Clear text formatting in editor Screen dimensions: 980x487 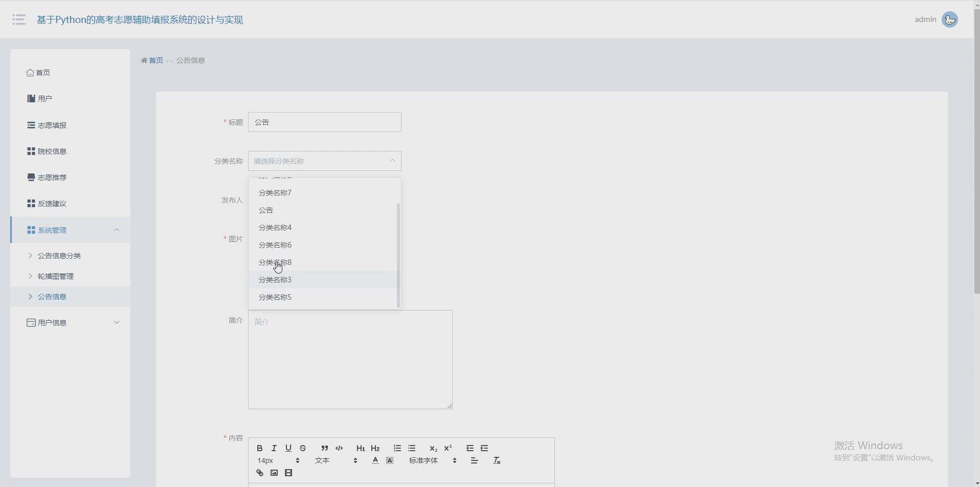click(x=497, y=460)
